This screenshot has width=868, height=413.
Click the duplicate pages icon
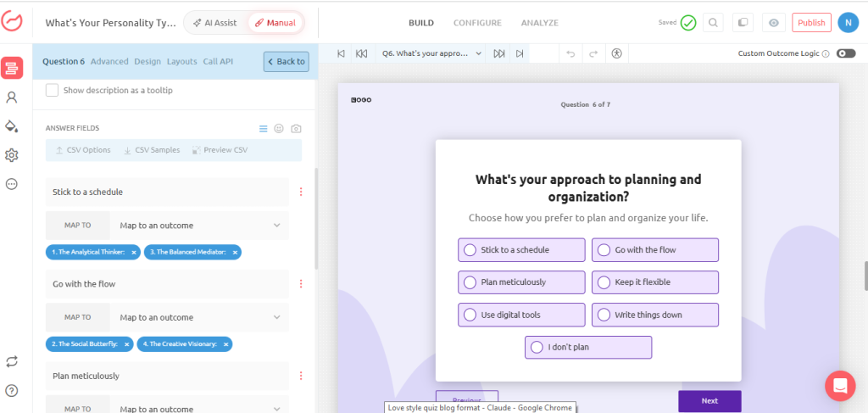(743, 23)
